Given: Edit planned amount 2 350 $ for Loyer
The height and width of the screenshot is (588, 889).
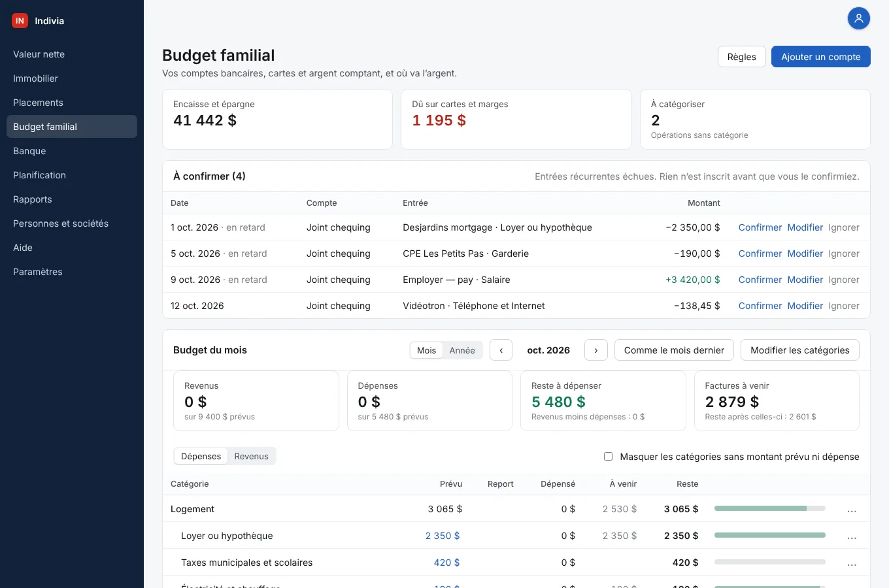Looking at the screenshot, I should pyautogui.click(x=443, y=536).
